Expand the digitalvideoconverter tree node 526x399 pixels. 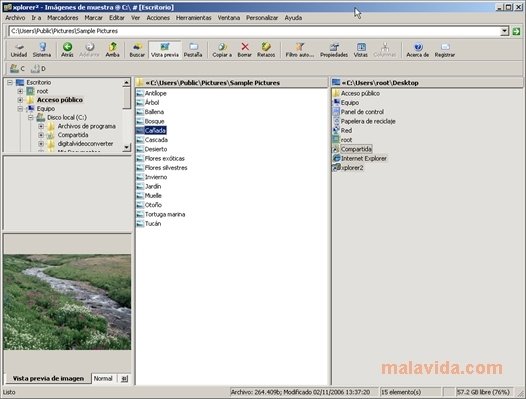tap(41, 144)
